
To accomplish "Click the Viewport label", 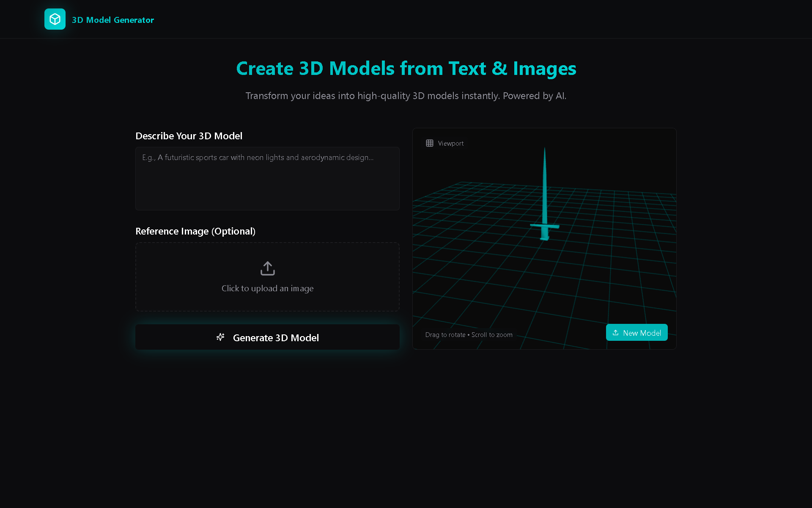I will tap(450, 144).
